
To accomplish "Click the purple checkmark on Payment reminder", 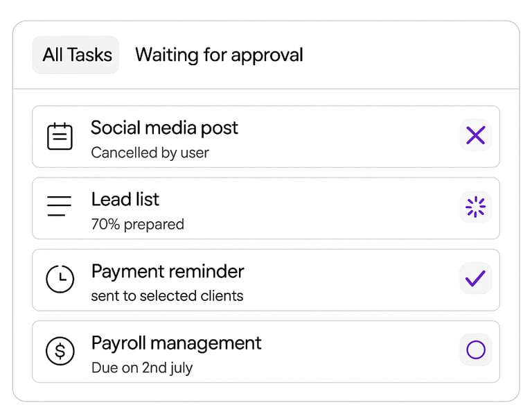I will coord(475,279).
